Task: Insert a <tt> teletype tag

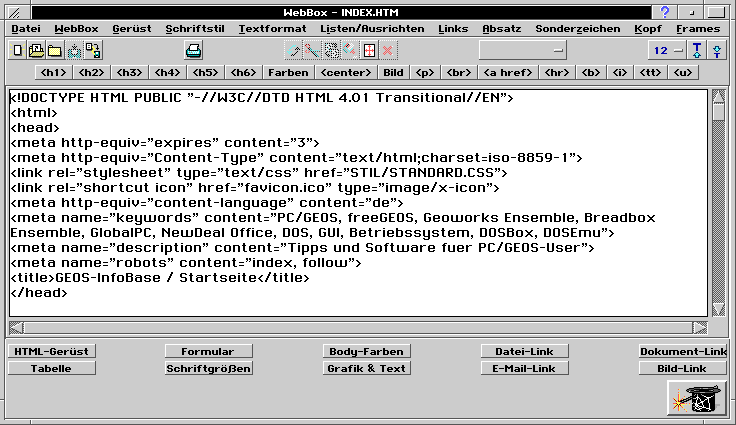Action: [x=650, y=72]
